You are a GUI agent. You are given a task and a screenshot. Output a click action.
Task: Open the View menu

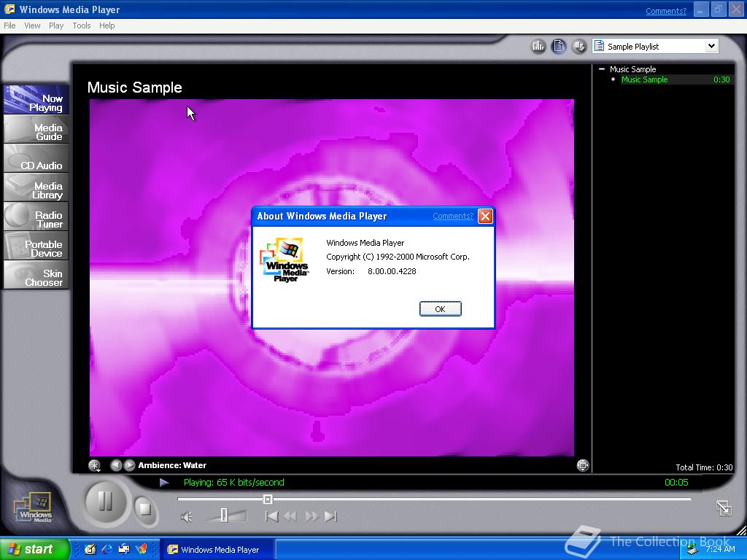tap(32, 26)
